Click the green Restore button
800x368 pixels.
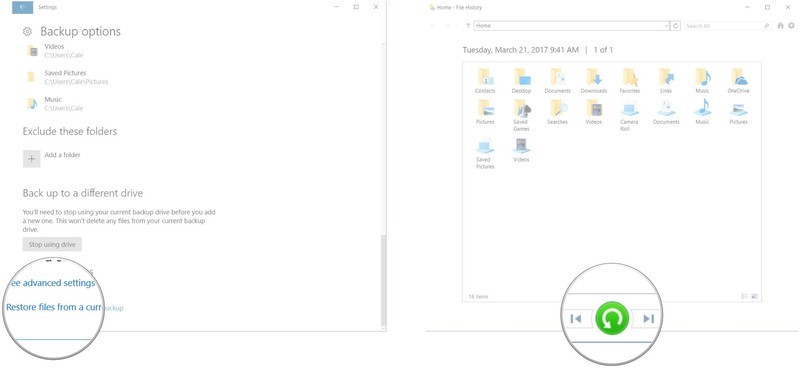pos(612,319)
